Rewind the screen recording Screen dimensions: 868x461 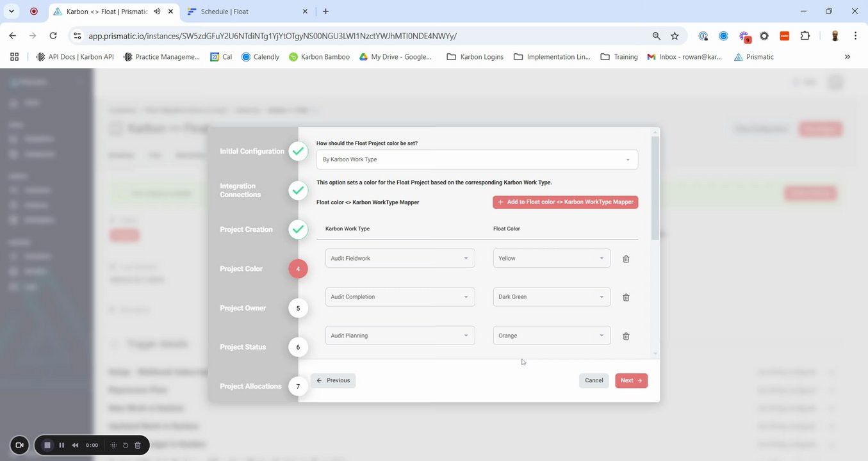[x=75, y=445]
